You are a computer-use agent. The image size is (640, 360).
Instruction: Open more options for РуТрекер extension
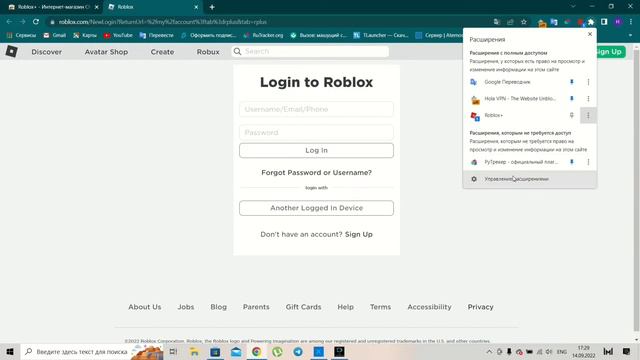pos(588,162)
